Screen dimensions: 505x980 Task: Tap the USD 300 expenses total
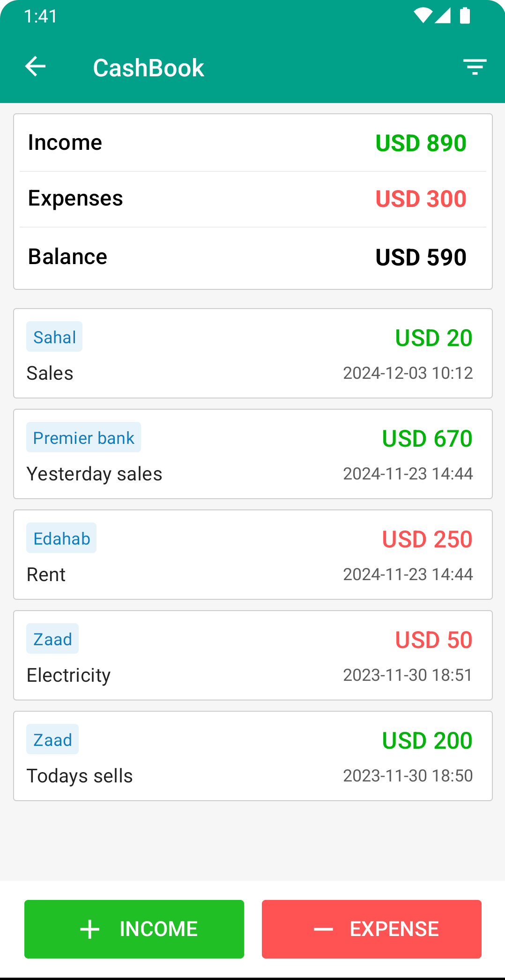421,199
